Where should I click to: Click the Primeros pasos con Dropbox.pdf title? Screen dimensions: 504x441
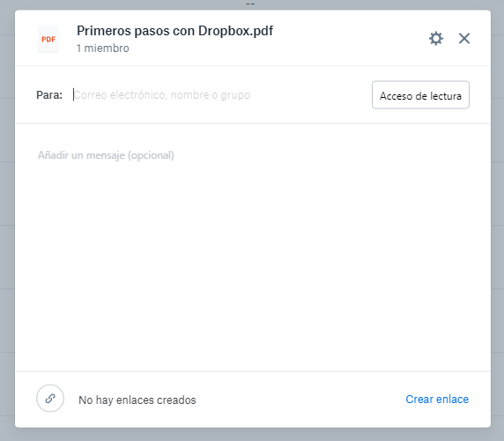(174, 31)
